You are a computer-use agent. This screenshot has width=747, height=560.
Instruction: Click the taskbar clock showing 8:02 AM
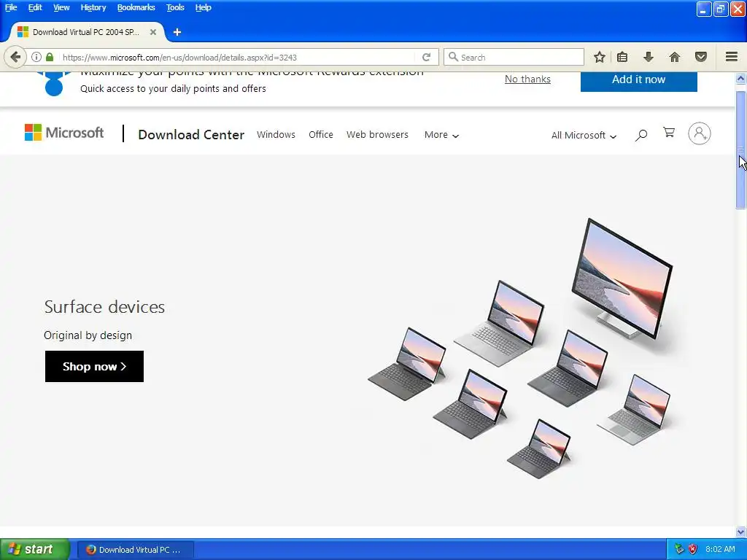[x=720, y=549]
